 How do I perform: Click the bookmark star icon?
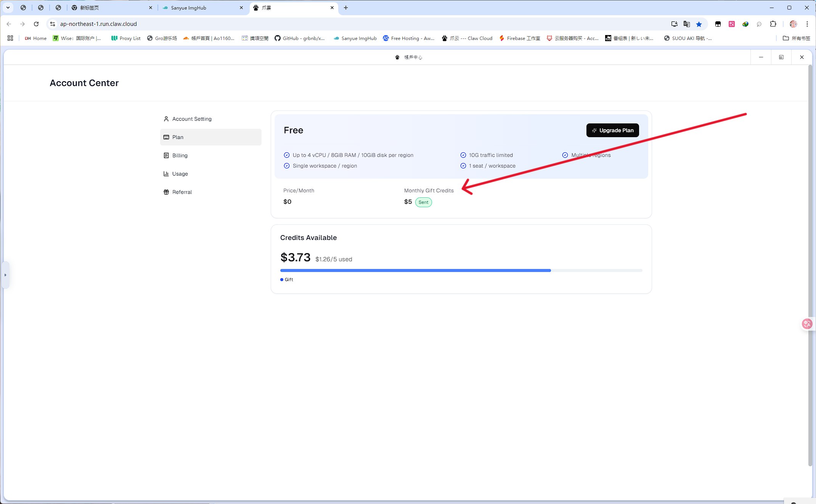point(699,24)
